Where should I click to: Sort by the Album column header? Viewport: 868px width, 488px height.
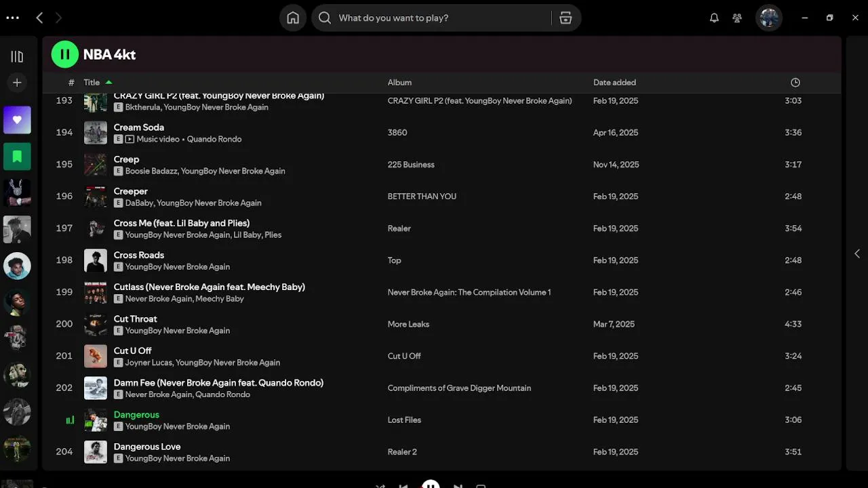click(x=399, y=83)
